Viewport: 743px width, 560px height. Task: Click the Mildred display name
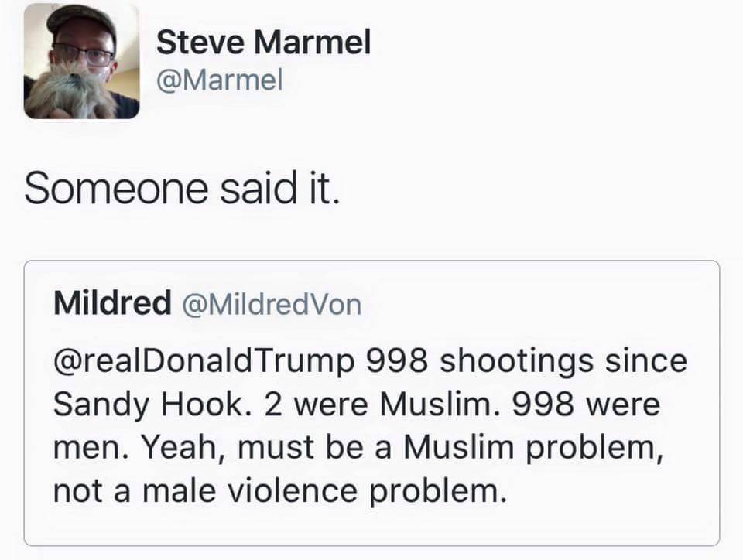pos(112,302)
